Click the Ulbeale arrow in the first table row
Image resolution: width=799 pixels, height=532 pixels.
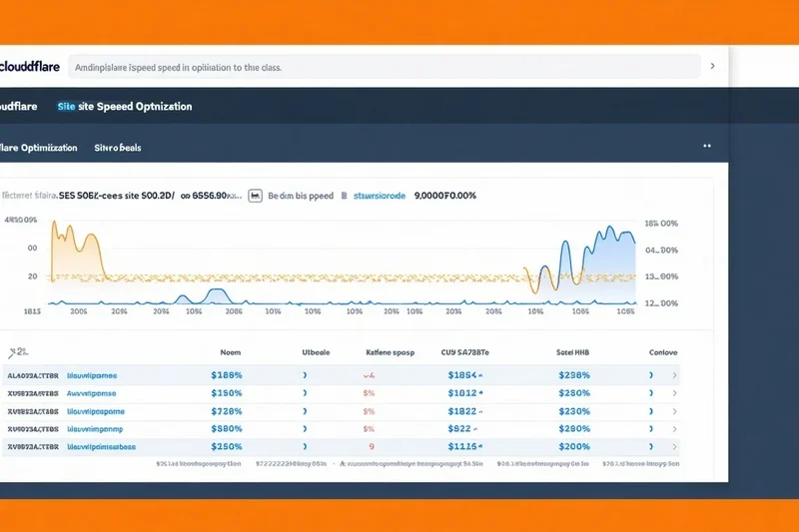[x=305, y=375]
